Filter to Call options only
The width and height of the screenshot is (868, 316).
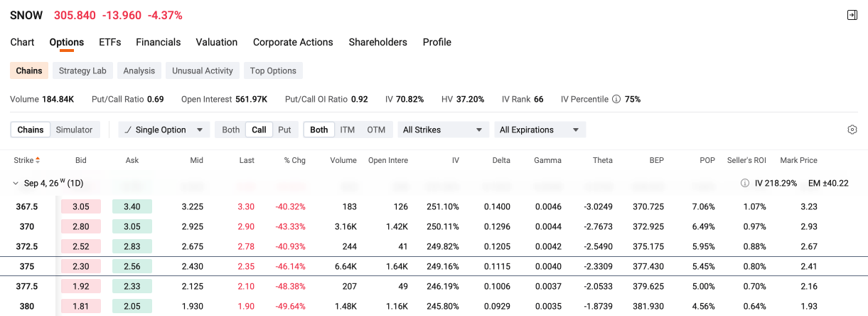tap(259, 130)
